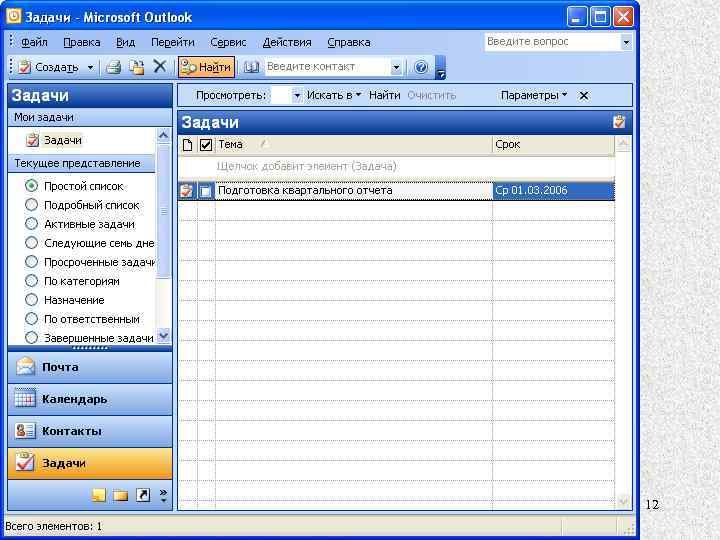Open the Справка menu

coord(349,42)
